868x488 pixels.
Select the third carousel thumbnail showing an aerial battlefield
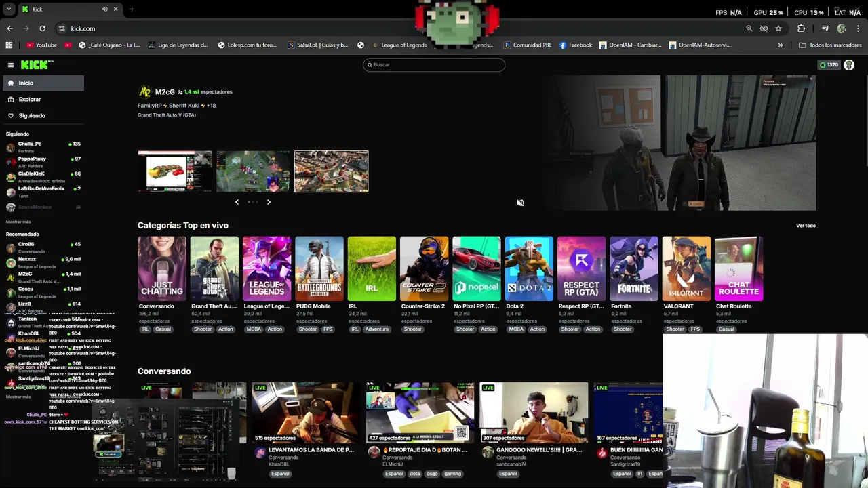tap(332, 171)
